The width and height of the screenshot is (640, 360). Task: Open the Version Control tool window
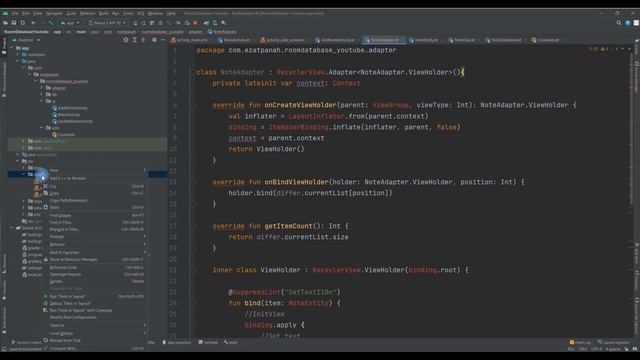(26, 342)
